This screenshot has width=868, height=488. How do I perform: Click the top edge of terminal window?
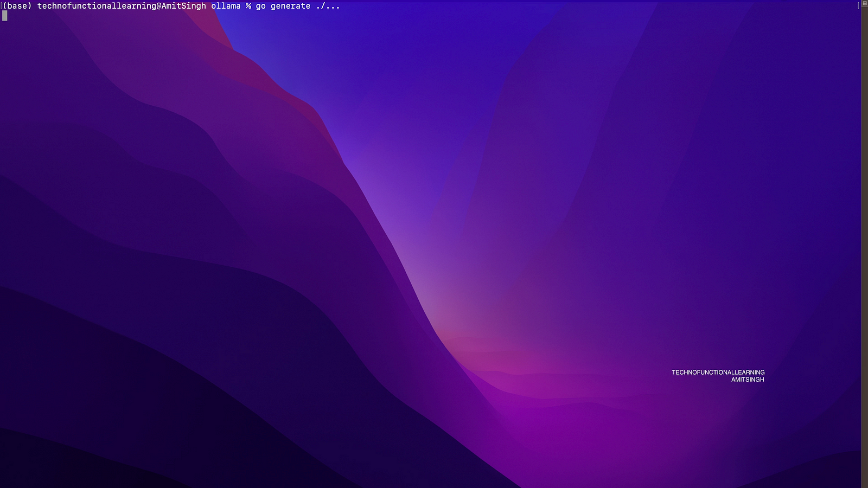click(x=434, y=1)
